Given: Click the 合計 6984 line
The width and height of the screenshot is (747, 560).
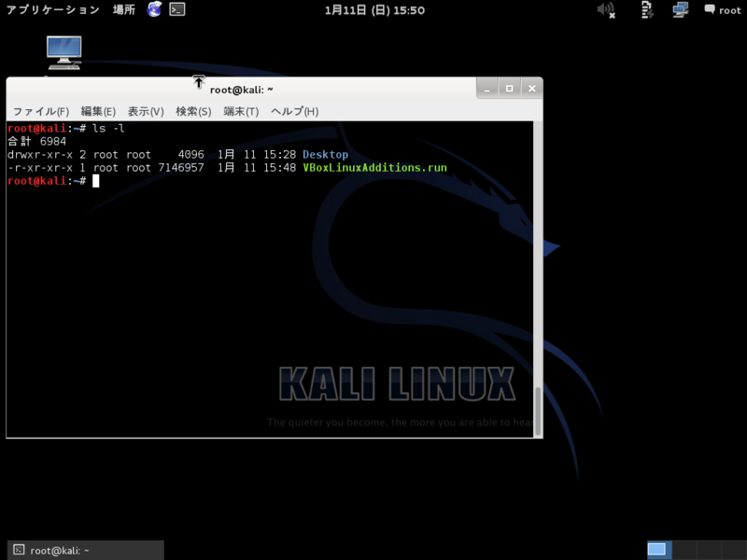Looking at the screenshot, I should click(x=36, y=142).
